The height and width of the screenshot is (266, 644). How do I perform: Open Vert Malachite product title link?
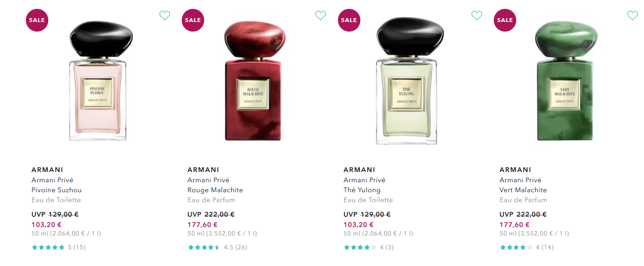click(523, 190)
